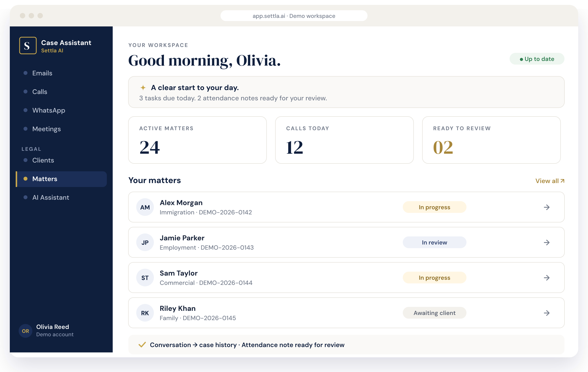
Task: Open the Calls Today card
Action: coord(344,140)
